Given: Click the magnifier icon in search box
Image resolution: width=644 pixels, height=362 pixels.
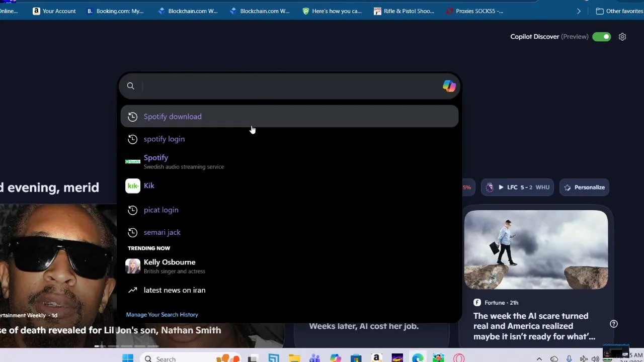Looking at the screenshot, I should [x=130, y=86].
